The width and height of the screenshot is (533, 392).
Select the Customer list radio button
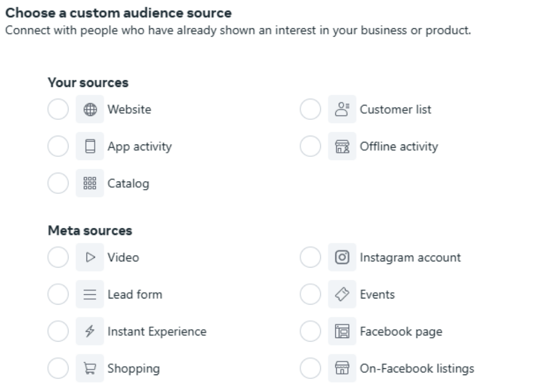point(310,110)
